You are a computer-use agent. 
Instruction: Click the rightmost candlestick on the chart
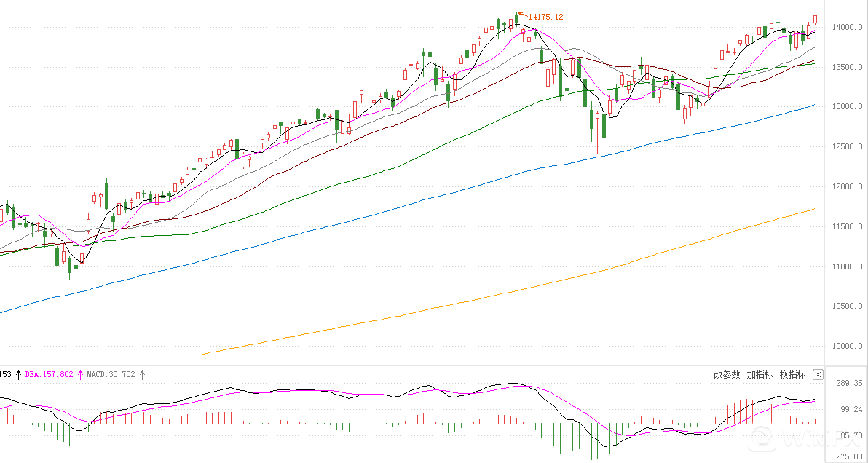(x=816, y=19)
